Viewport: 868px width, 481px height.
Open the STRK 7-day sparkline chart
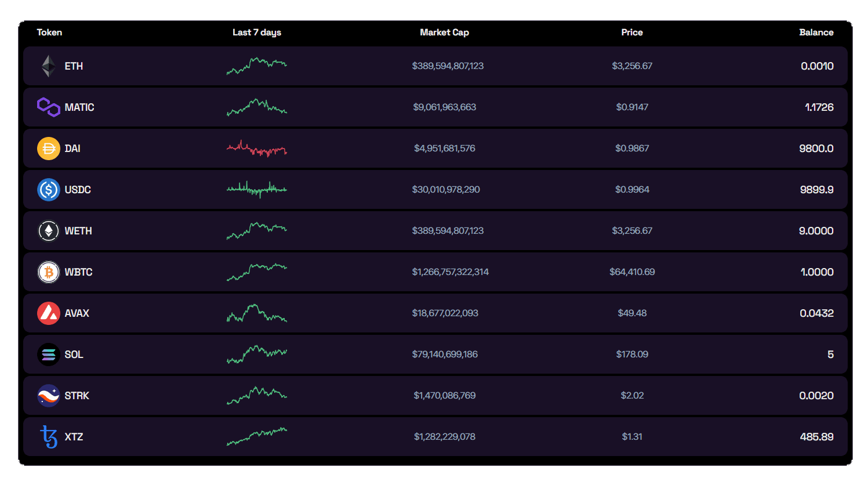257,396
